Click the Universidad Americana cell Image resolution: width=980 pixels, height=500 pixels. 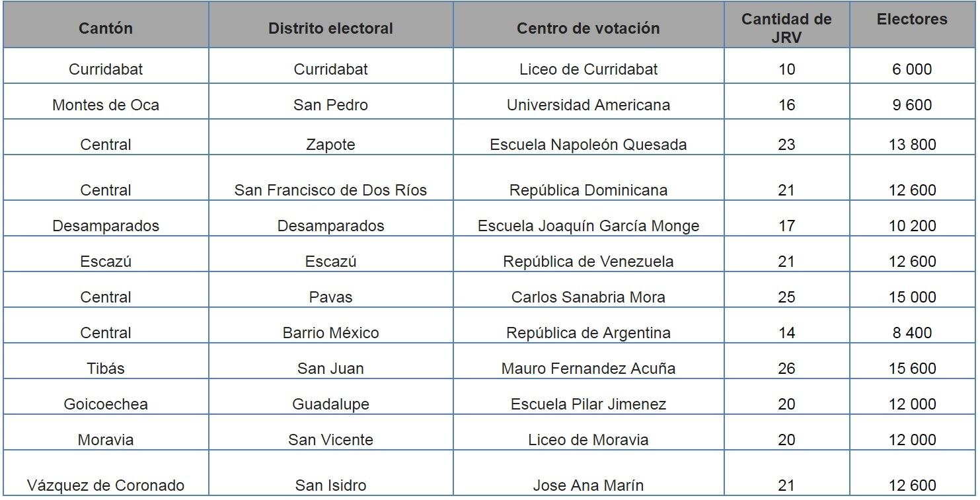point(588,105)
